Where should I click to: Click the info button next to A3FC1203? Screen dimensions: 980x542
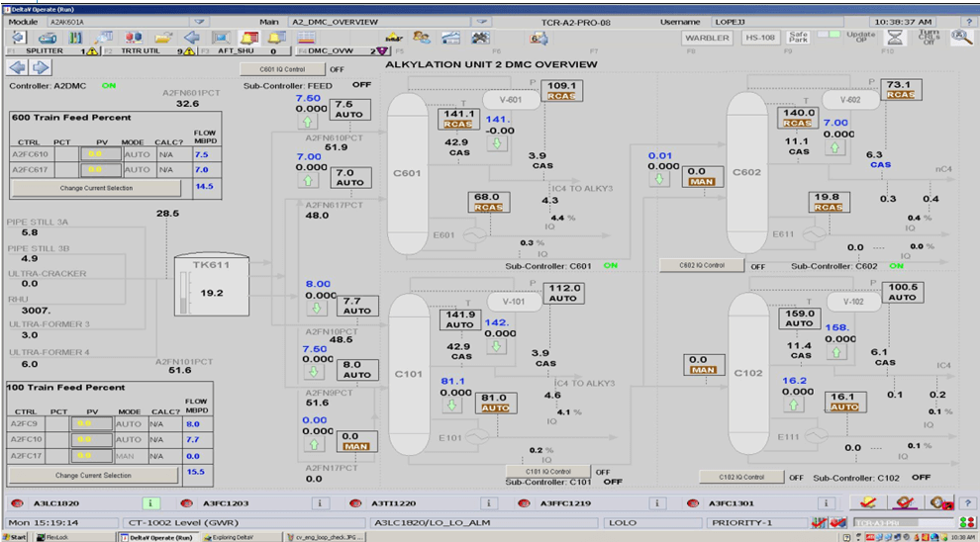tap(320, 503)
